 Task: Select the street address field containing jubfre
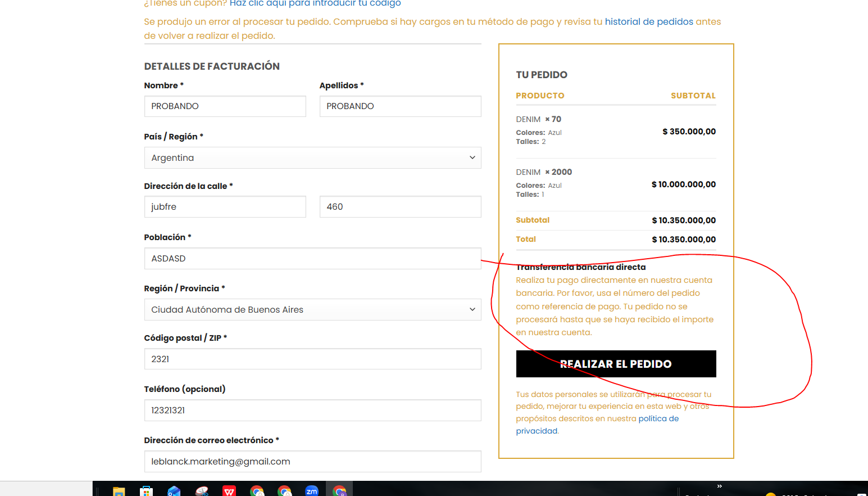point(225,207)
